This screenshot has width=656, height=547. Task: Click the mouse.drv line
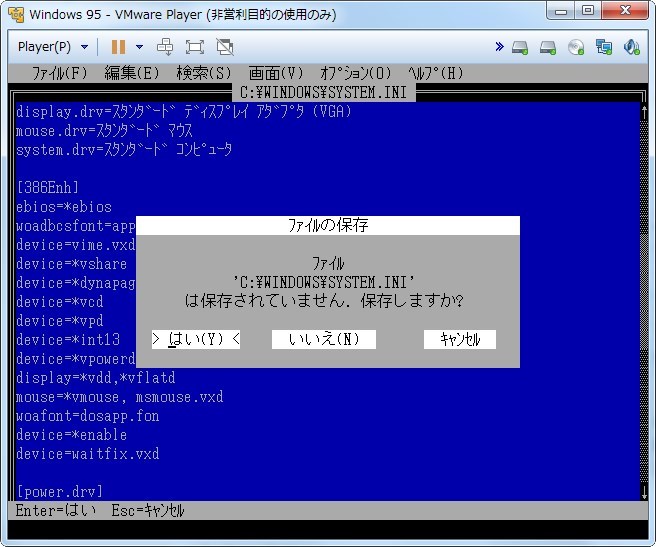tap(104, 131)
